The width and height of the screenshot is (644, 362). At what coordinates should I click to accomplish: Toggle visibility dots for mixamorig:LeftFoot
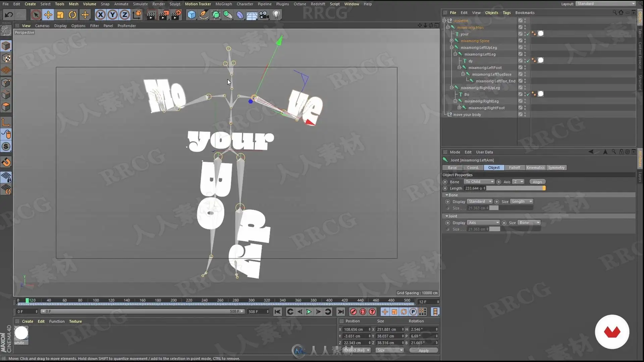click(525, 68)
